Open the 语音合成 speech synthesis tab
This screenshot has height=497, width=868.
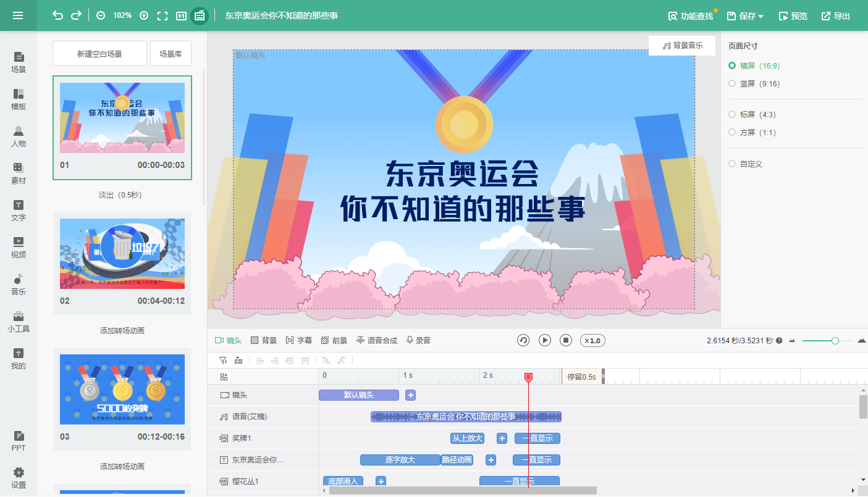377,340
